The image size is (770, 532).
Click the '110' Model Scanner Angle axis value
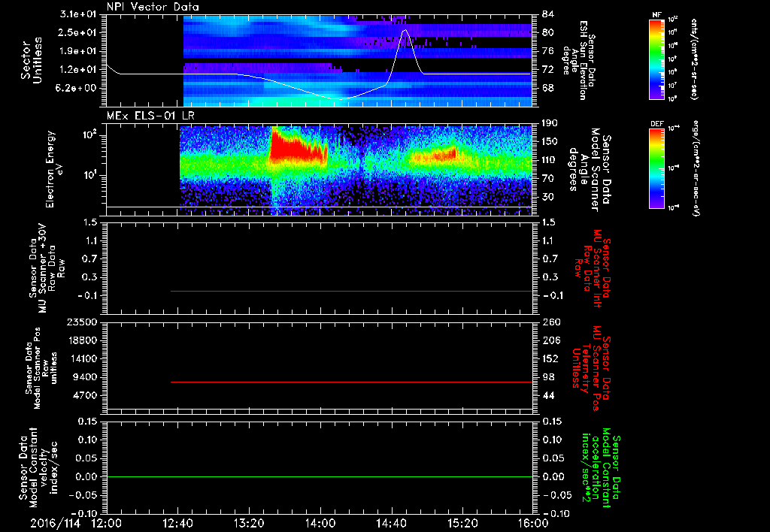(x=550, y=160)
